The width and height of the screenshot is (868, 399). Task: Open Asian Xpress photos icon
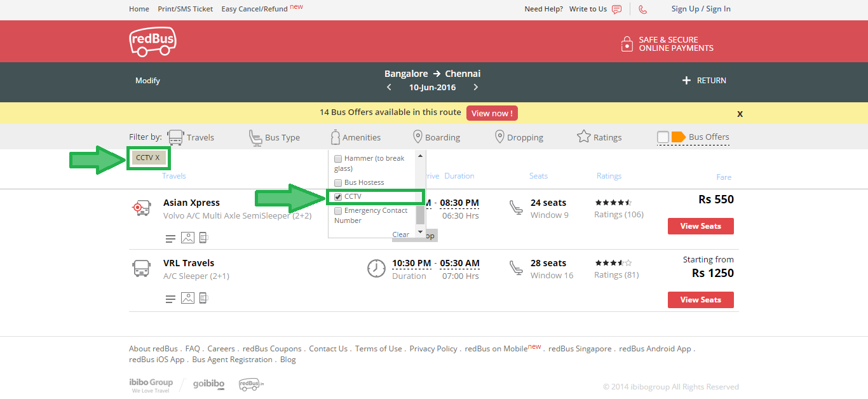(187, 238)
